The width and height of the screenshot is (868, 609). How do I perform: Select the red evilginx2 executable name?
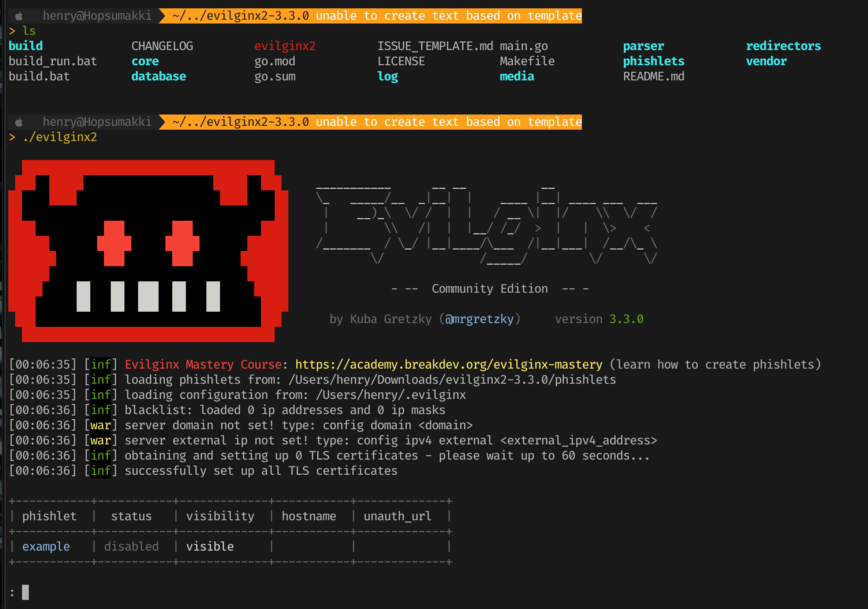[285, 46]
